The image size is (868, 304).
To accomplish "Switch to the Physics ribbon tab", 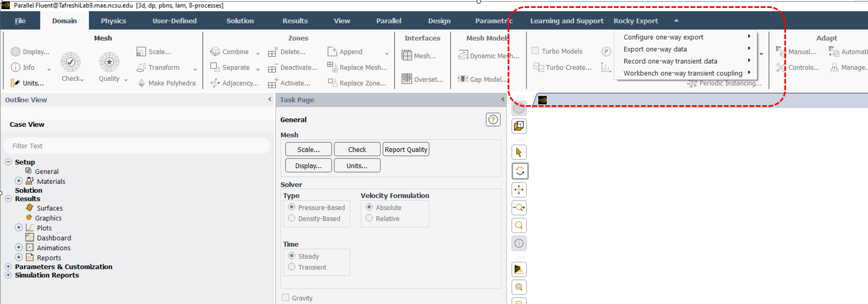I will (x=113, y=21).
